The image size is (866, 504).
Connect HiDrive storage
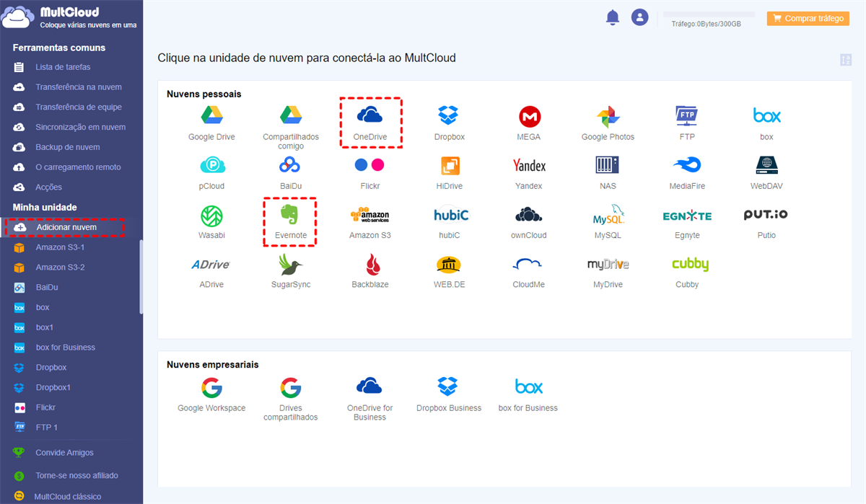(449, 172)
